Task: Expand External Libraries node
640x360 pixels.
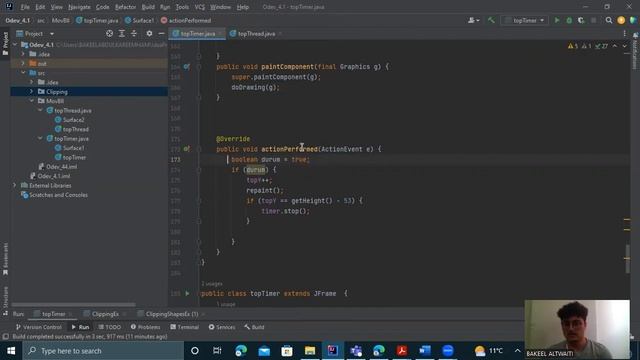Action: 15,185
